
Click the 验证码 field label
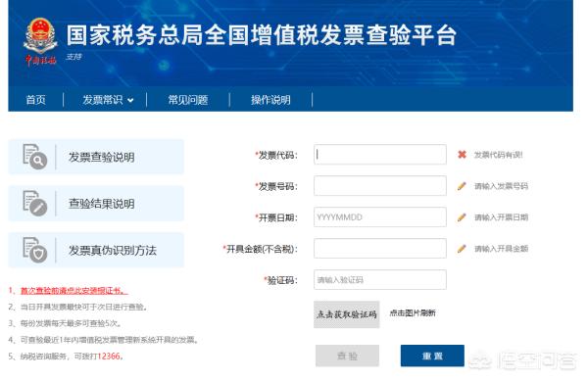(281, 280)
